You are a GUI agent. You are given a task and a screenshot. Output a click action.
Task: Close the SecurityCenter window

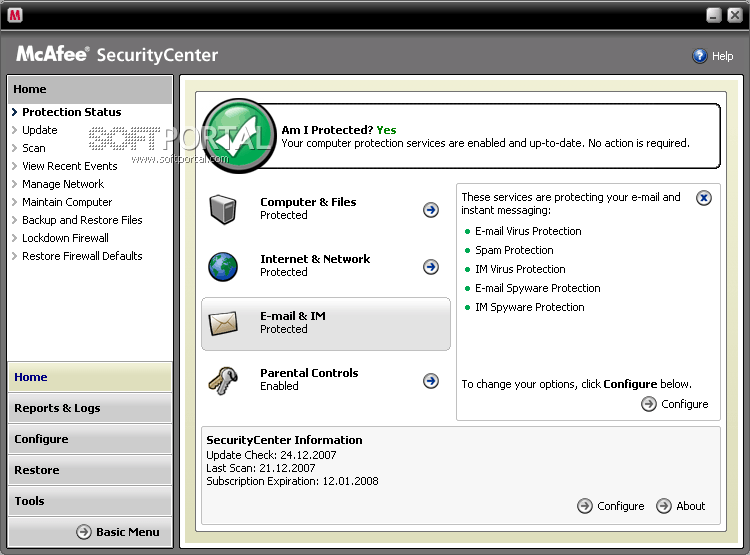tap(735, 15)
